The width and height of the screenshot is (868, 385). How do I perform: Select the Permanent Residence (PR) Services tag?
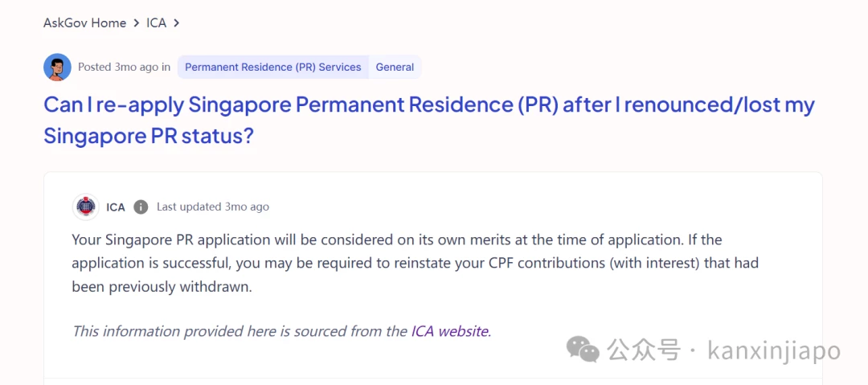point(273,67)
